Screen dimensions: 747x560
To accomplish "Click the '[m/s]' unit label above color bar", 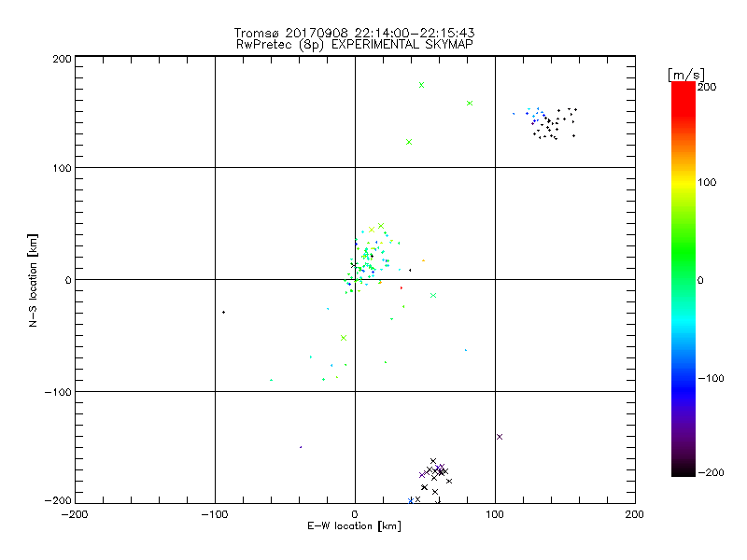I will point(686,75).
